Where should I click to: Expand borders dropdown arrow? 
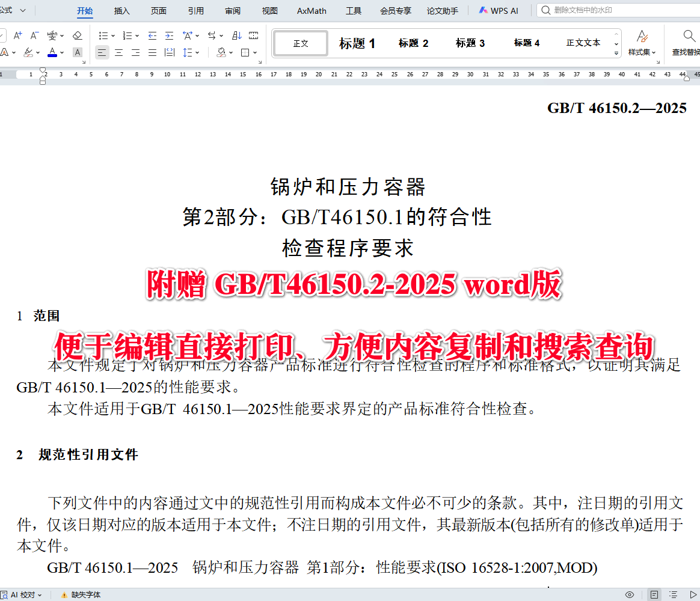[x=255, y=53]
